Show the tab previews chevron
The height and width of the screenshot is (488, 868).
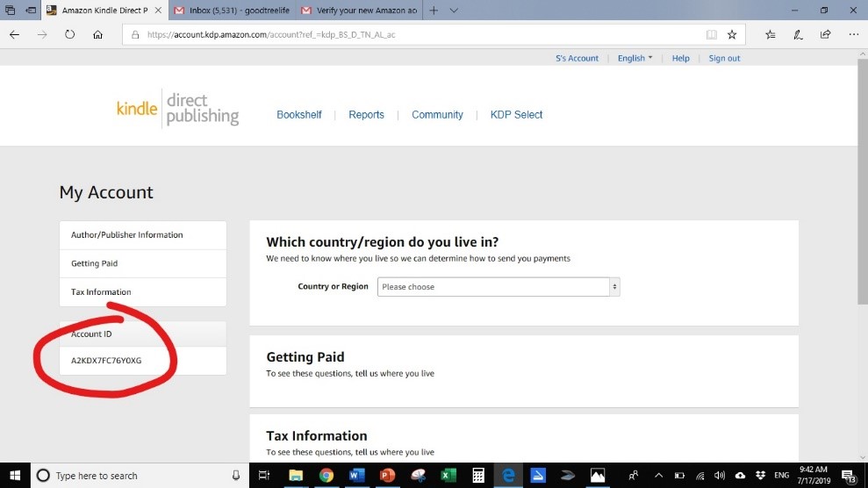pyautogui.click(x=454, y=10)
